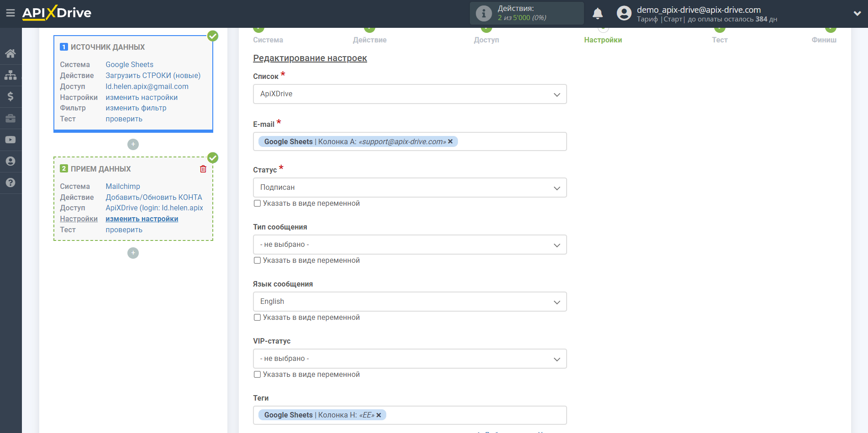Enable variable for Статус field

[258, 203]
